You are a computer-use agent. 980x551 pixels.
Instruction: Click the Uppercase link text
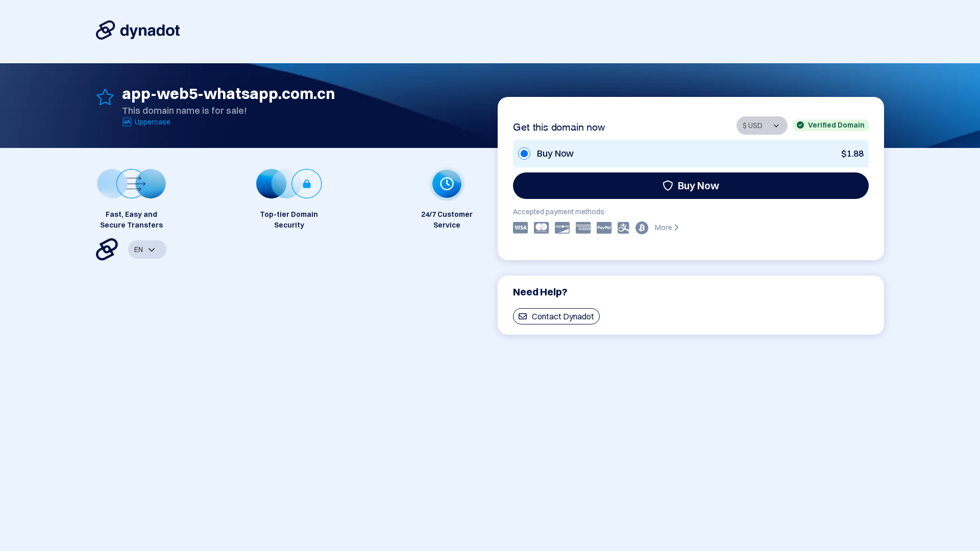(x=153, y=122)
